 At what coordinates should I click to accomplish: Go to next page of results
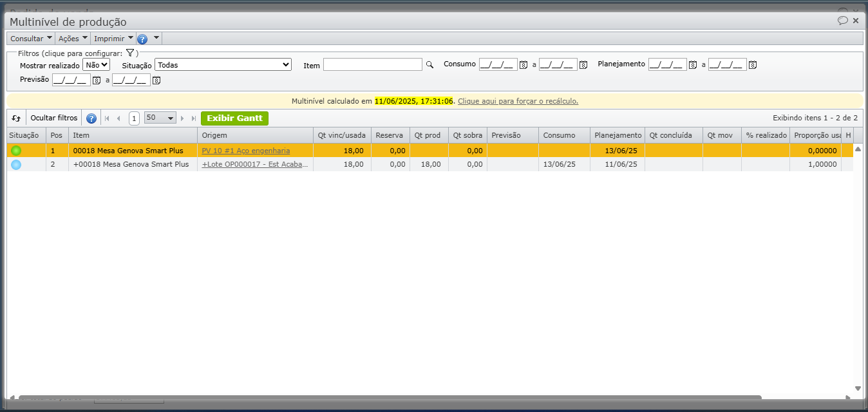183,118
